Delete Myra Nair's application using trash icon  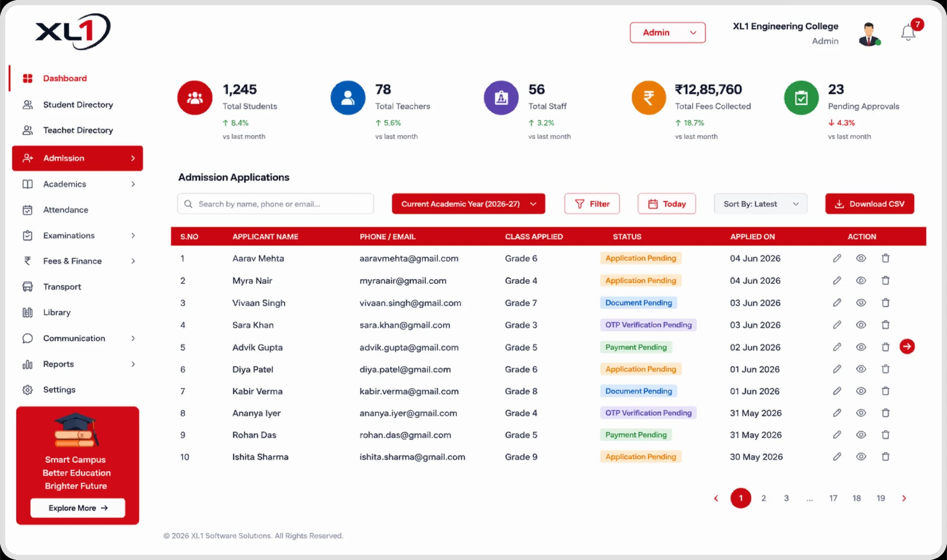pos(885,280)
